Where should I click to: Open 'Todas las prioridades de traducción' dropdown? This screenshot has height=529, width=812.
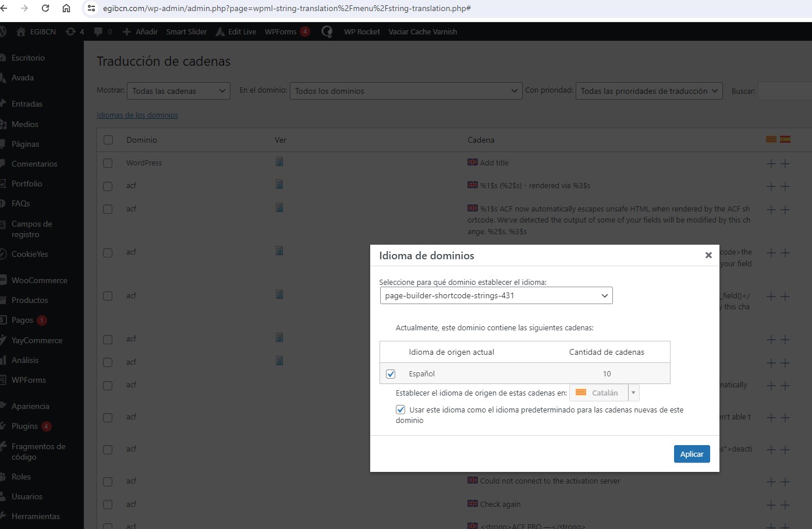pos(649,91)
